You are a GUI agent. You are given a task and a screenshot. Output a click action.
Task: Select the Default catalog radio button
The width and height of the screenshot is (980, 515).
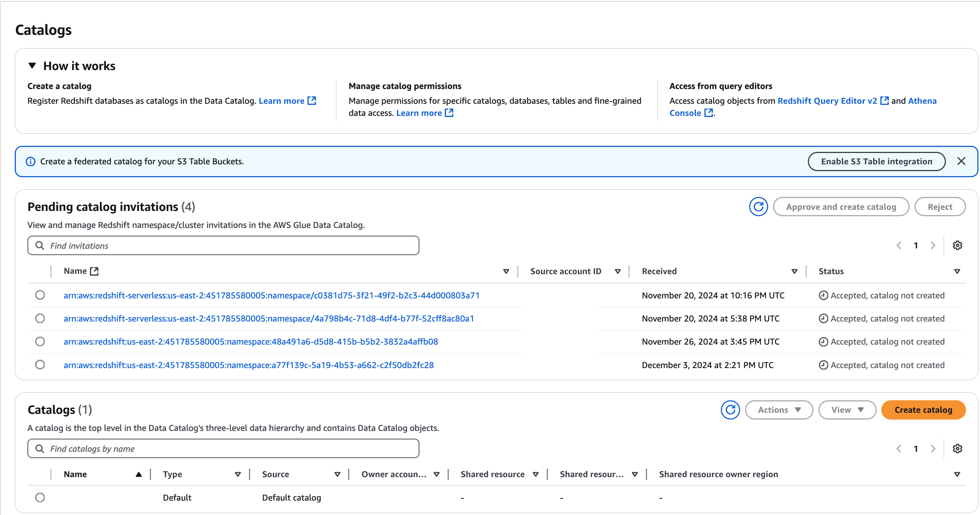[40, 497]
